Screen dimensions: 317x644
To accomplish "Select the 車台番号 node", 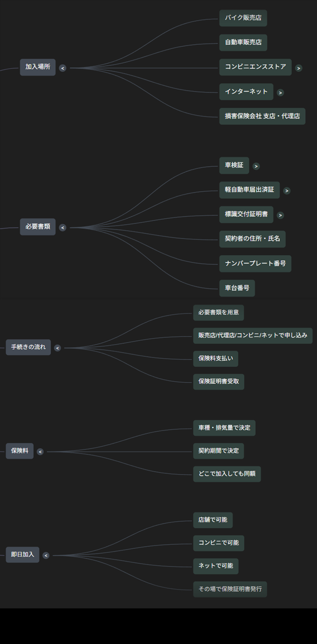I will (237, 288).
